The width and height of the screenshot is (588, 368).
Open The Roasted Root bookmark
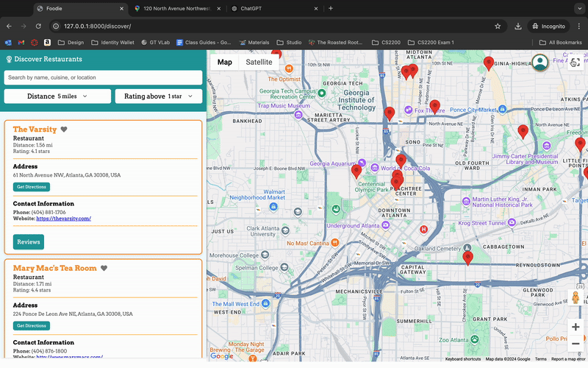(336, 43)
